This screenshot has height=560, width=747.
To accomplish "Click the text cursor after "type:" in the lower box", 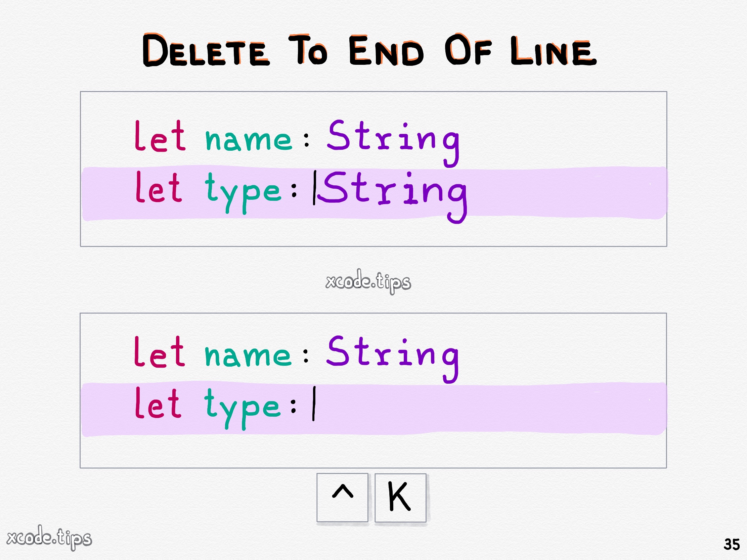I will 314,404.
